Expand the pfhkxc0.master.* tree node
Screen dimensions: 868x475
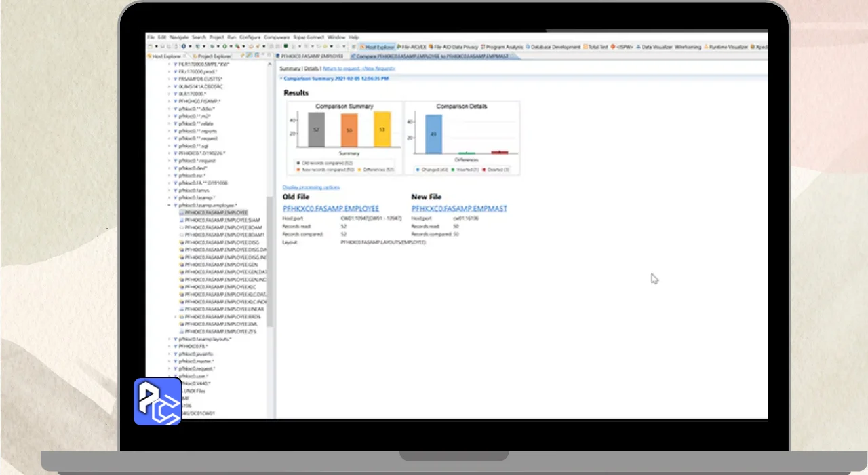(x=170, y=361)
